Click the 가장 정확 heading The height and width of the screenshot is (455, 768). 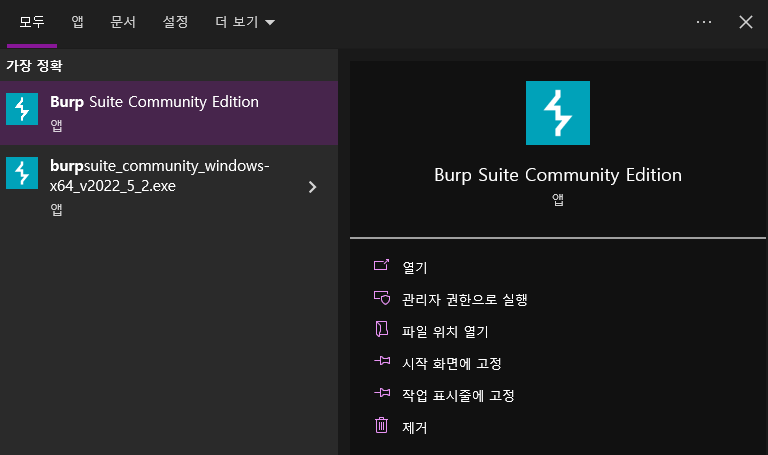coord(34,66)
